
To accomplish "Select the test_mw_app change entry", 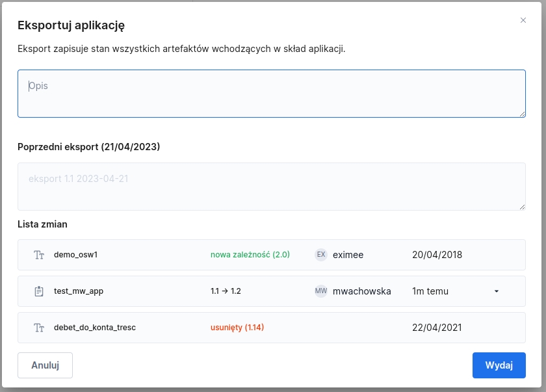I will point(78,291).
